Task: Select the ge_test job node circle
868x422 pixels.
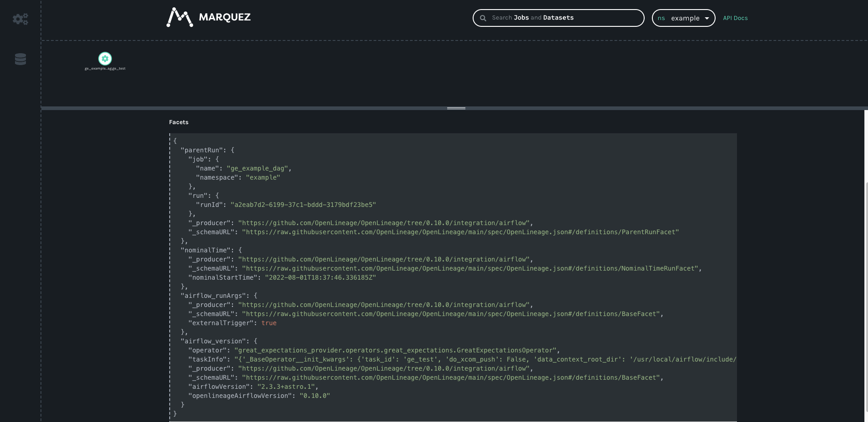Action: point(105,59)
